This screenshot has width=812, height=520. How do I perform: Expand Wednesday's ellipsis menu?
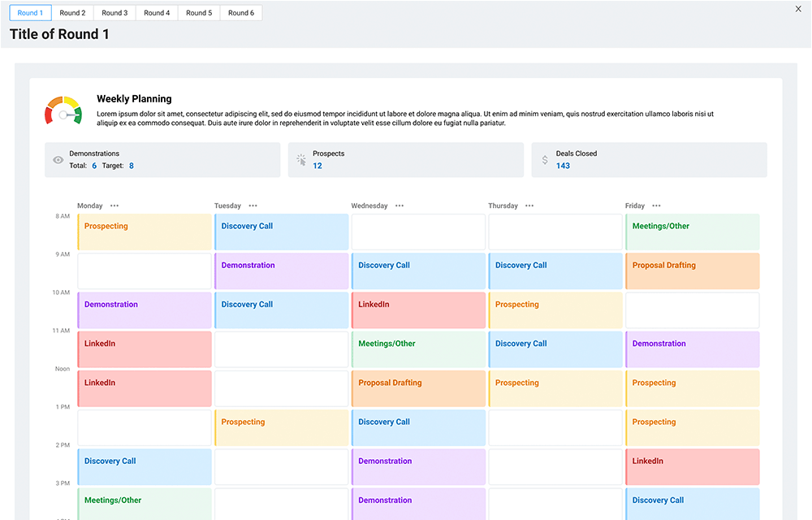(400, 206)
